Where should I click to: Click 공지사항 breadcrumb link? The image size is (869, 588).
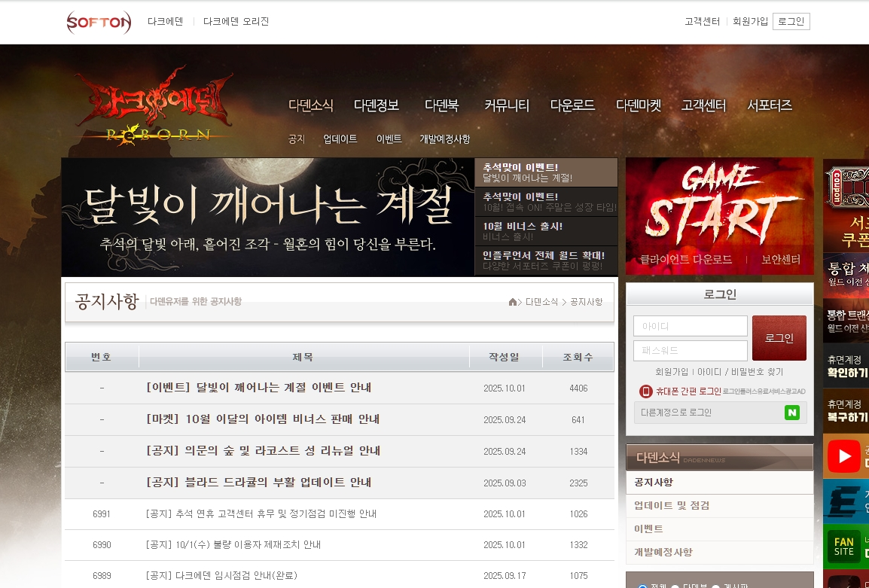pyautogui.click(x=587, y=302)
